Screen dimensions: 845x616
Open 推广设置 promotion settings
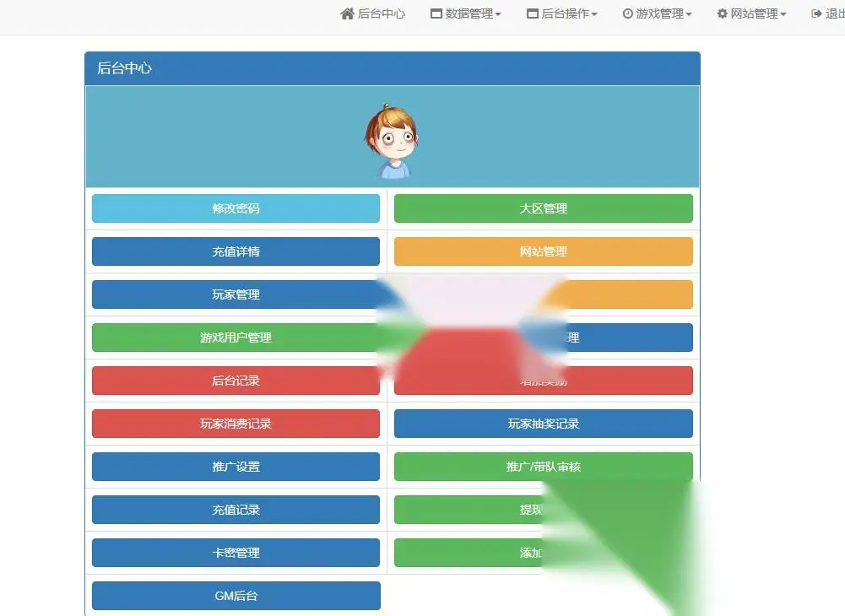236,467
